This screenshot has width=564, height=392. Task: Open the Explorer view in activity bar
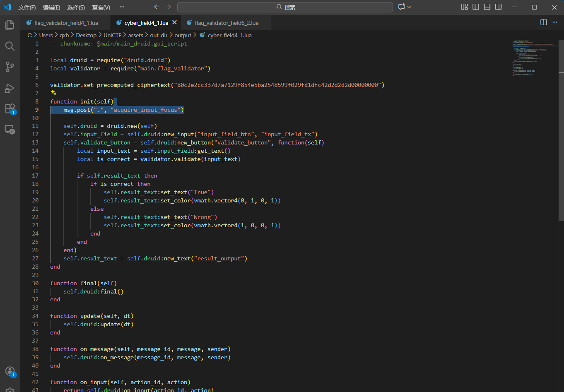pos(10,25)
